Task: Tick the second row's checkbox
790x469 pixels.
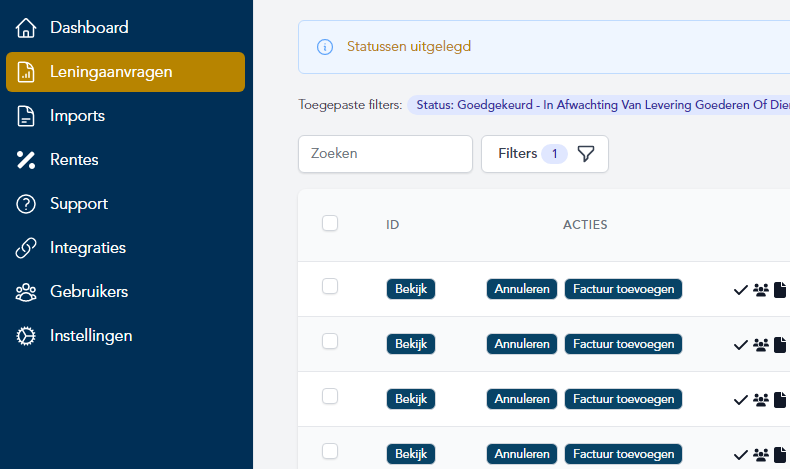Action: coord(330,342)
